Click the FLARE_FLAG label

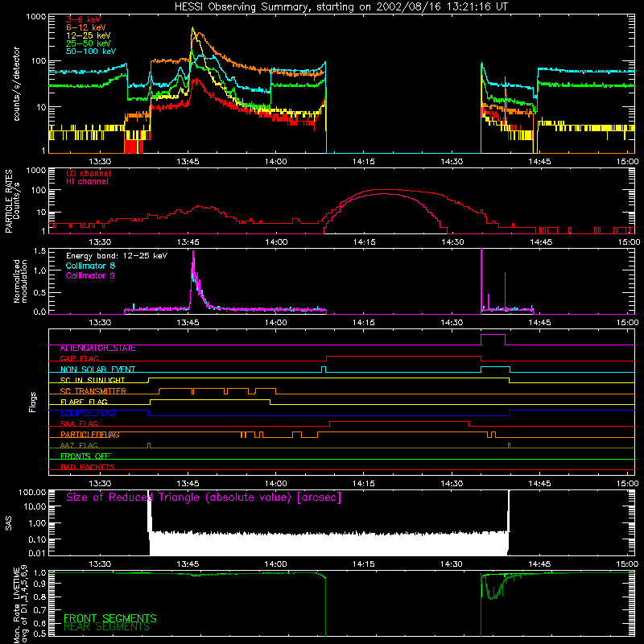84,402
